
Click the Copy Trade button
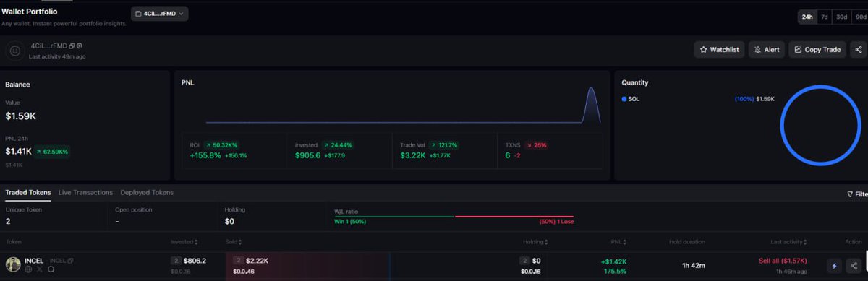(x=817, y=49)
